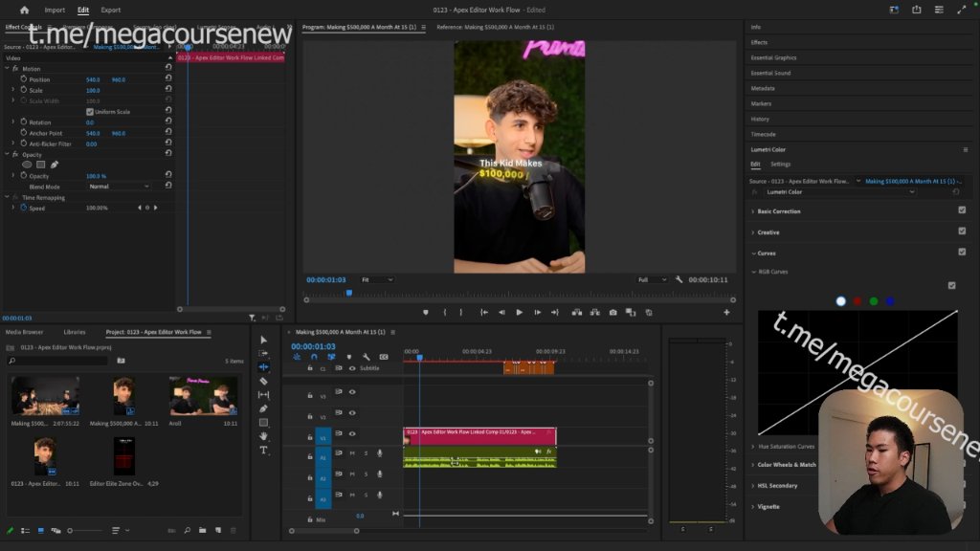Switch to Libraries tab
The width and height of the screenshot is (980, 551).
coord(75,332)
